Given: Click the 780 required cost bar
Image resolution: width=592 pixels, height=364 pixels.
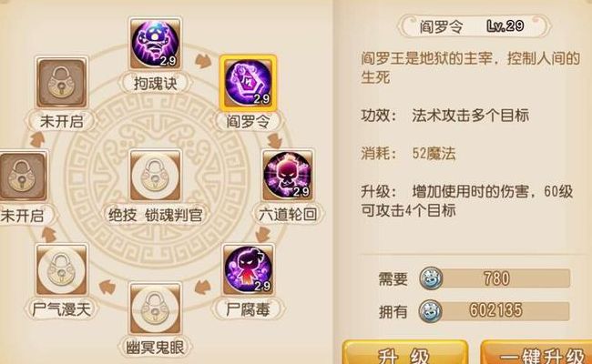Looking at the screenshot, I should pos(505,278).
